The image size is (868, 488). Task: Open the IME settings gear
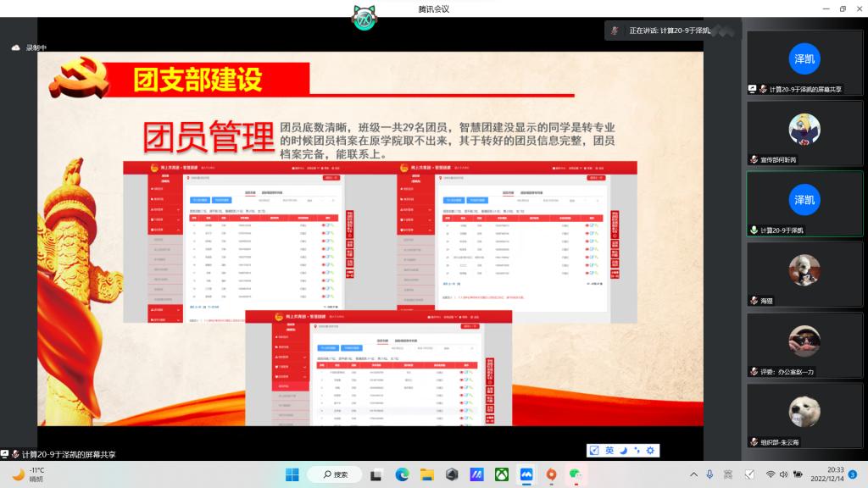tap(650, 451)
